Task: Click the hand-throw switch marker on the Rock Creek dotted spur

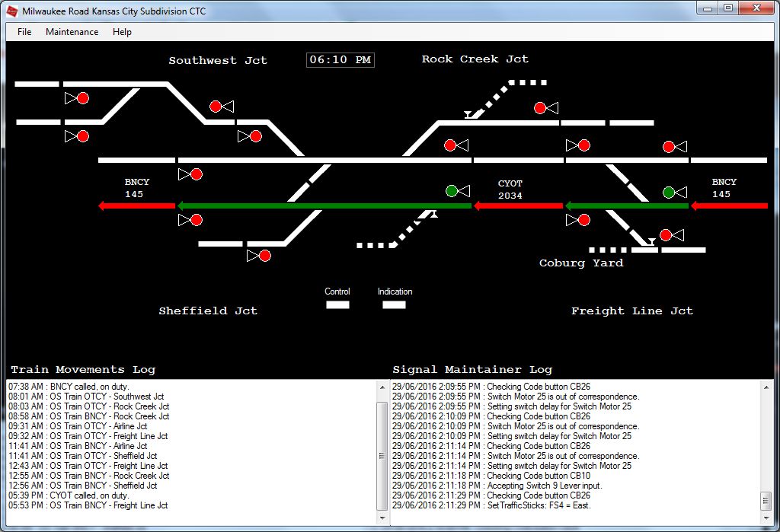Action: click(x=468, y=115)
